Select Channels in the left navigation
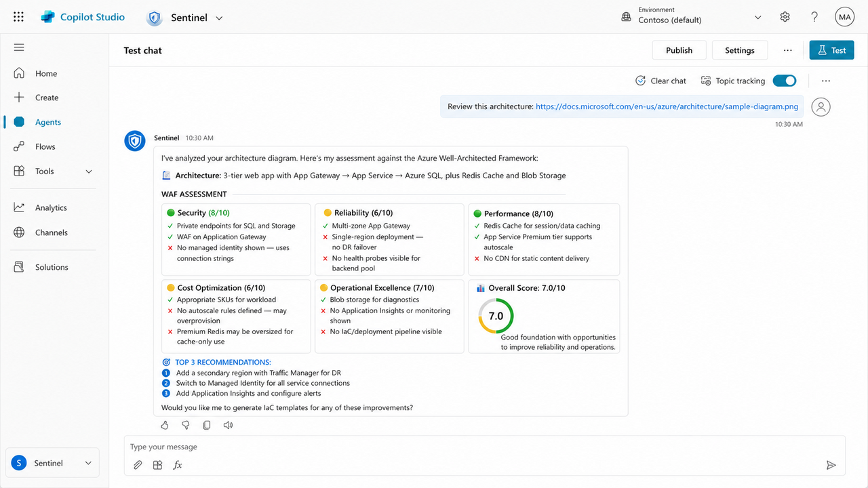 [52, 232]
